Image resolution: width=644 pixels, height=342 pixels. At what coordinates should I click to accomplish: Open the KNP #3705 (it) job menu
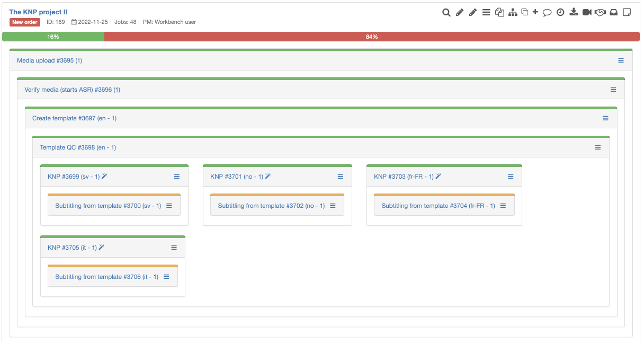[x=174, y=248]
